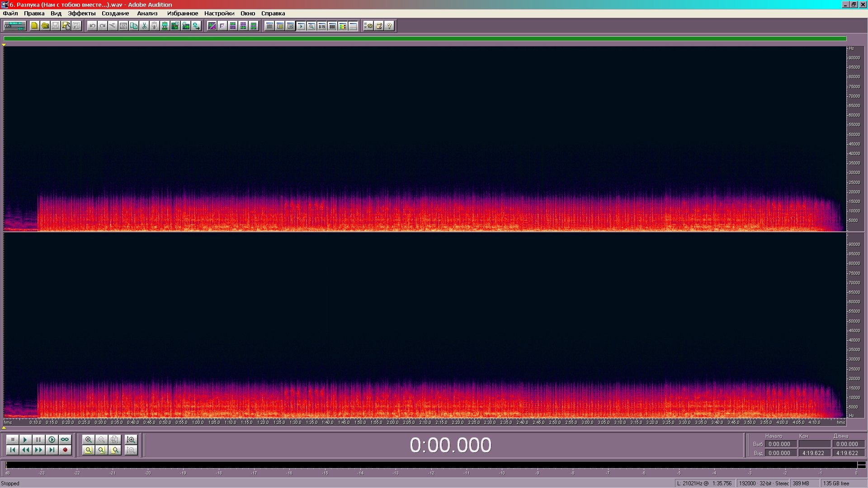868x488 pixels.
Task: Click the Pause transport button
Action: (x=39, y=440)
